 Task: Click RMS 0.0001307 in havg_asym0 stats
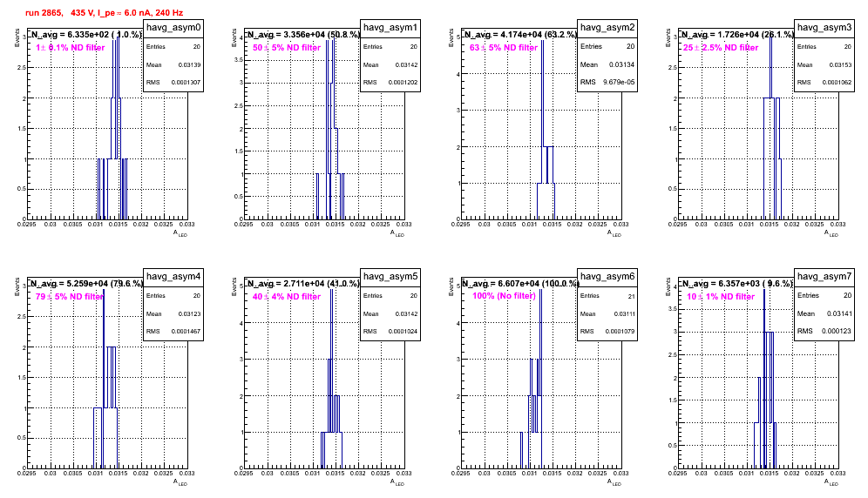pos(173,83)
